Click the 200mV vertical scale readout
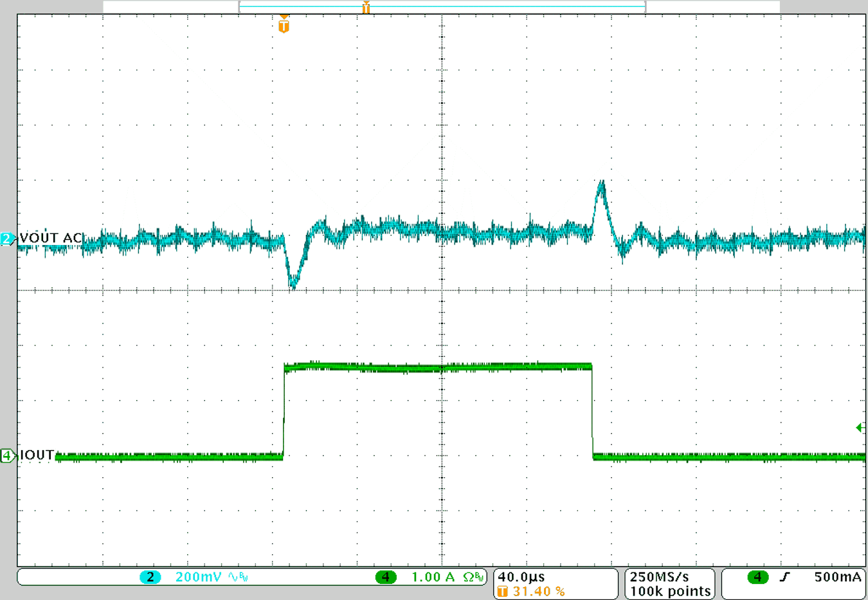The image size is (868, 600). 198,577
